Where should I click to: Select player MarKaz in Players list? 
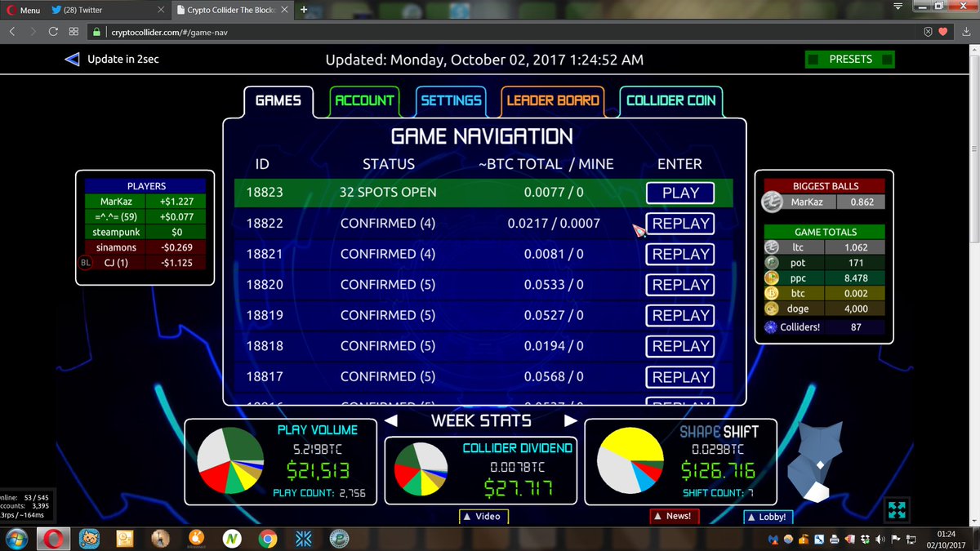[145, 202]
